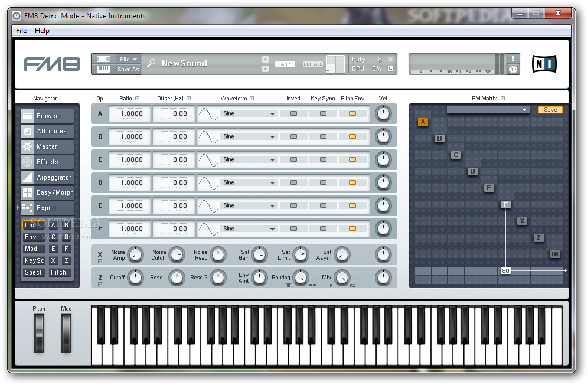Screen dimensions: 588x385
Task: Open the Attributes navigator page
Action: pyautogui.click(x=47, y=131)
